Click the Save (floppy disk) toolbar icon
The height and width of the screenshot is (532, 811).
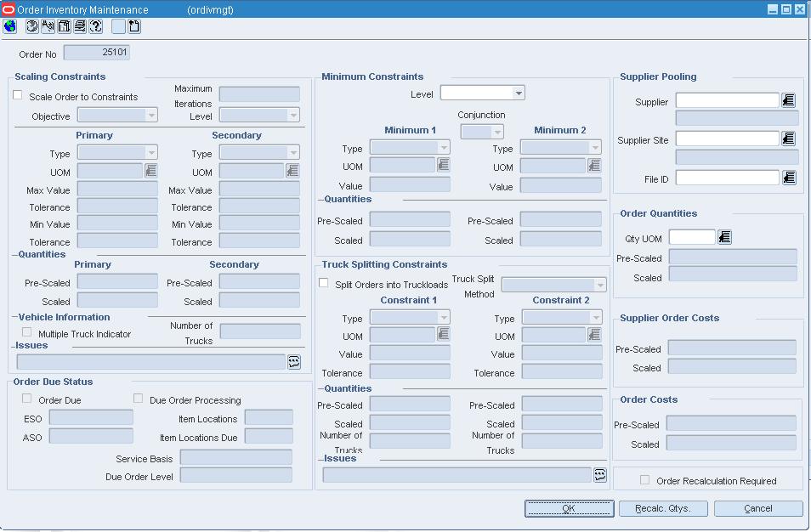point(64,26)
